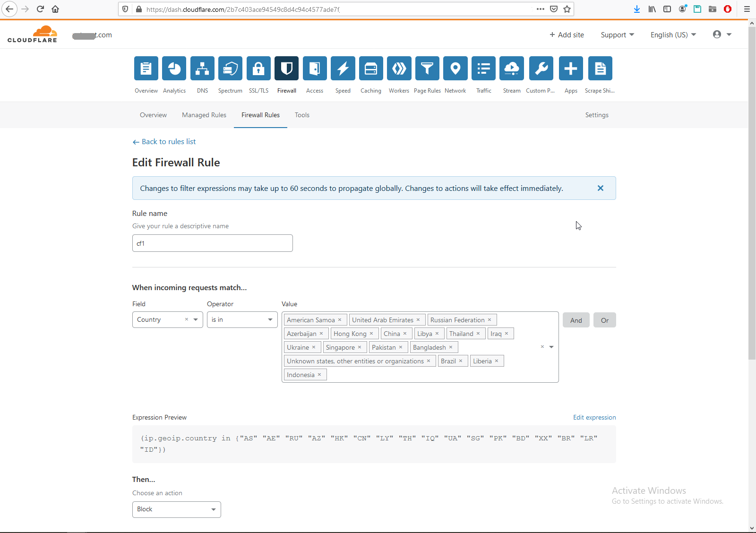This screenshot has height=533, width=756.
Task: Bookmark this page with the star icon
Action: pyautogui.click(x=567, y=9)
